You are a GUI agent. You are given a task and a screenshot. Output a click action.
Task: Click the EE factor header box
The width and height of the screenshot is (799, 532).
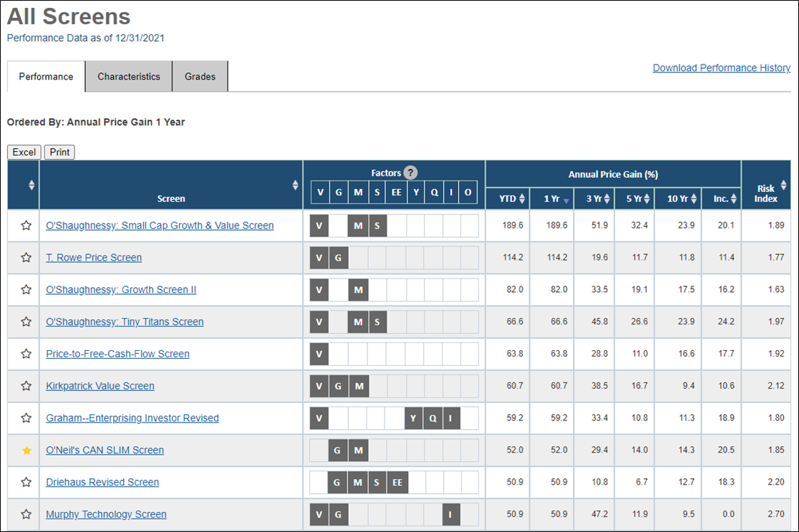(x=397, y=193)
